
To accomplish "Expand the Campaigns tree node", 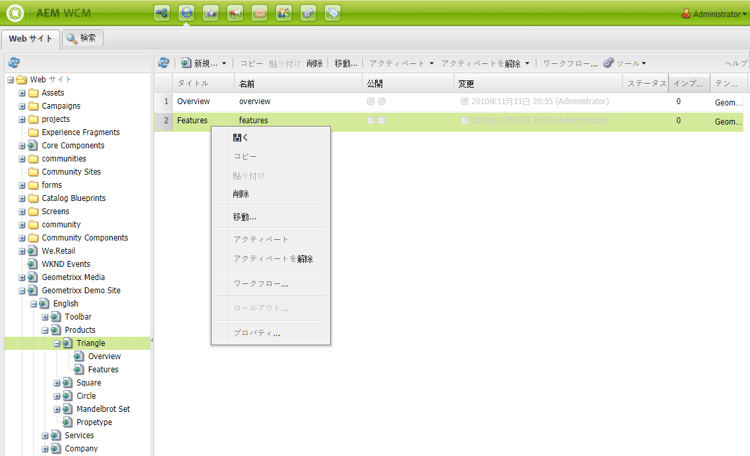I will [22, 106].
